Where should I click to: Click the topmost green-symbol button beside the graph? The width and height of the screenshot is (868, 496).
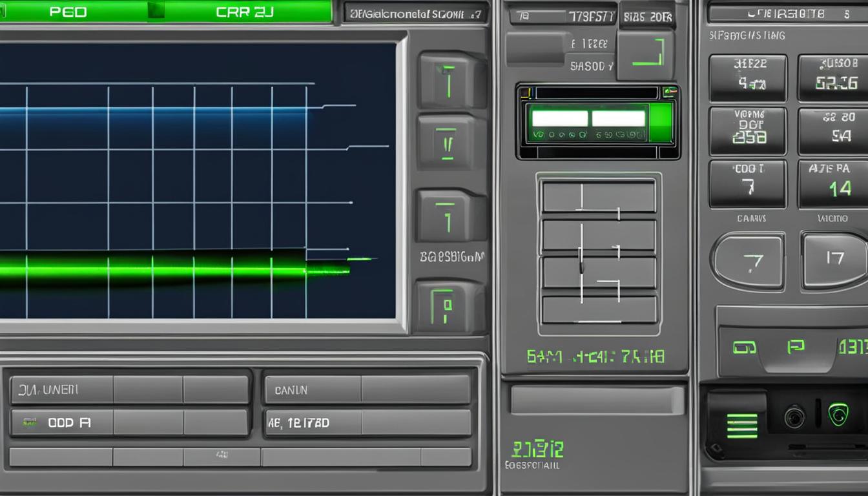click(449, 80)
